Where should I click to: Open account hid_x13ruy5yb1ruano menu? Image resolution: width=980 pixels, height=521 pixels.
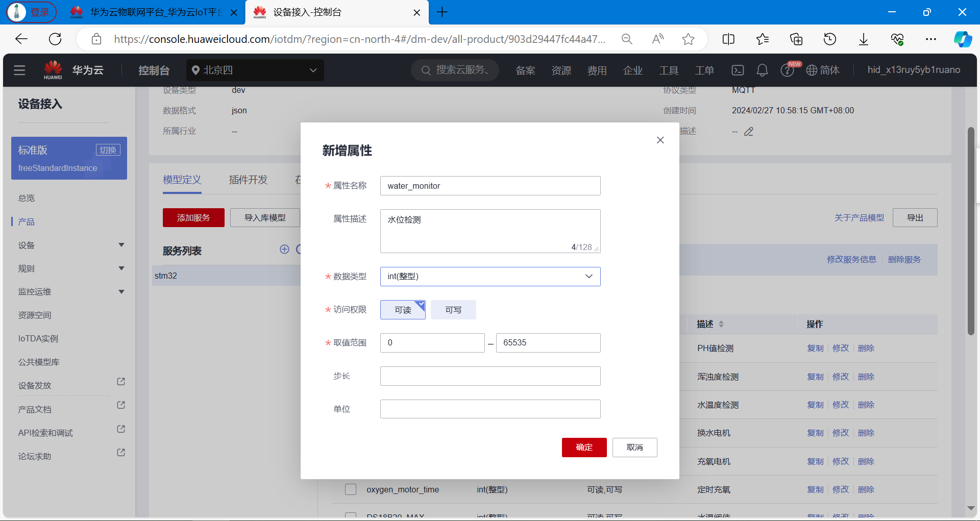click(x=914, y=70)
